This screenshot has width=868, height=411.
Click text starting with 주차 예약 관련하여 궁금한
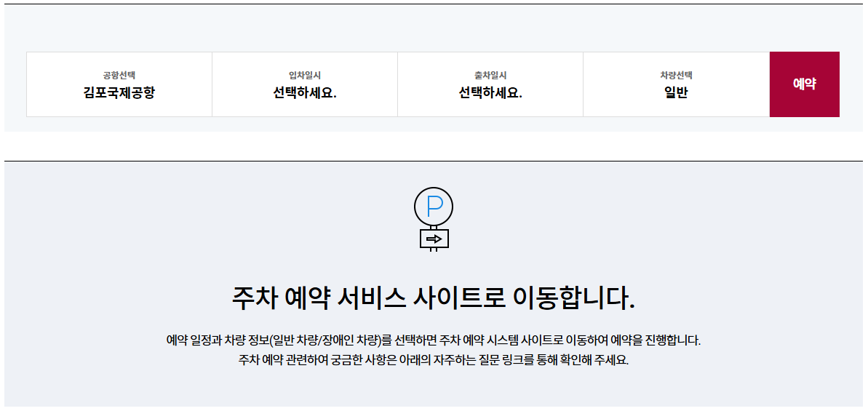pyautogui.click(x=434, y=359)
